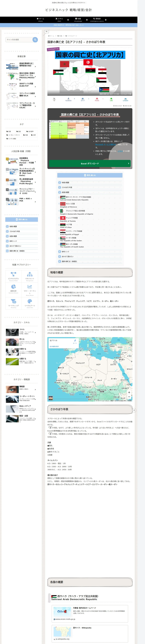The image size is (145, 644).
Task: Click the home icon in the breadcrumb
Action: (49, 36)
